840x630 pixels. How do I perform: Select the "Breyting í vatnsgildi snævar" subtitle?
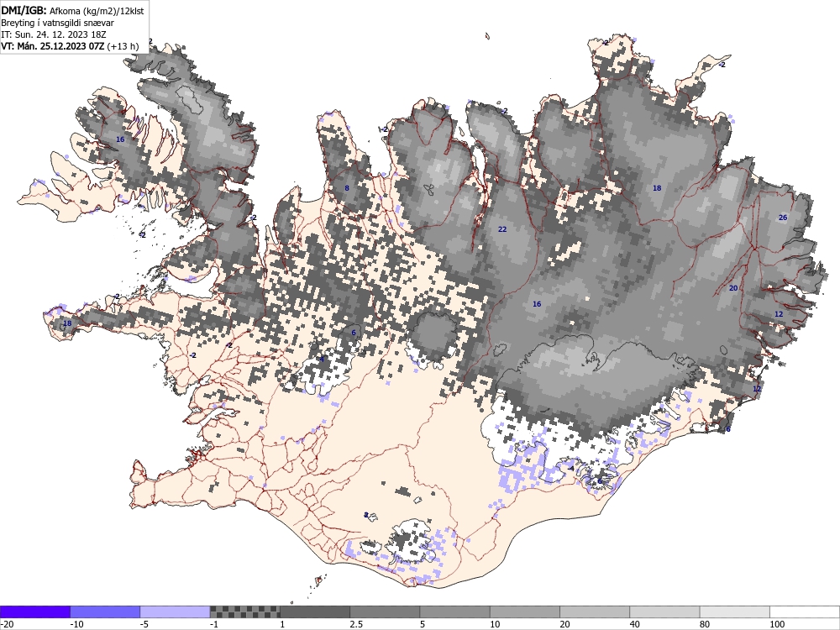point(57,23)
